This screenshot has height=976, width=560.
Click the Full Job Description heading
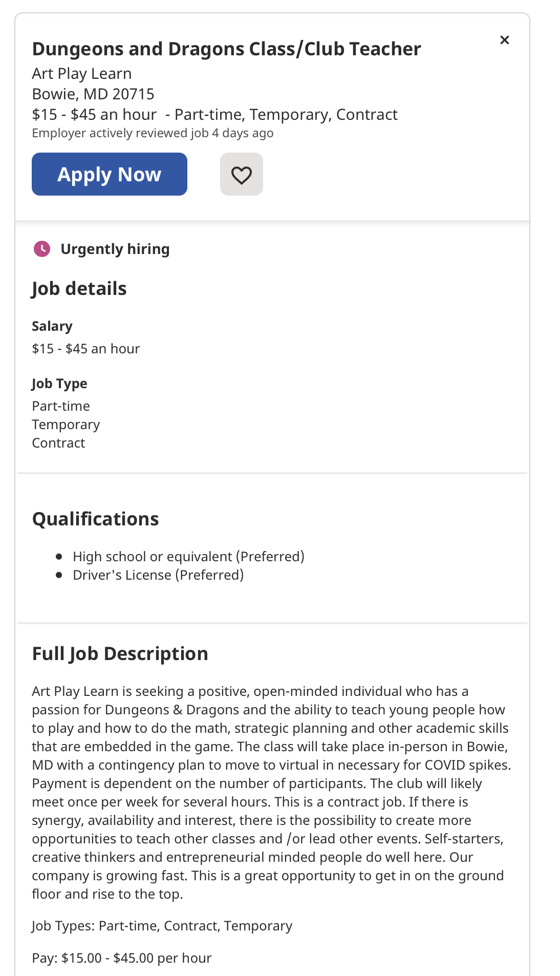coord(120,654)
